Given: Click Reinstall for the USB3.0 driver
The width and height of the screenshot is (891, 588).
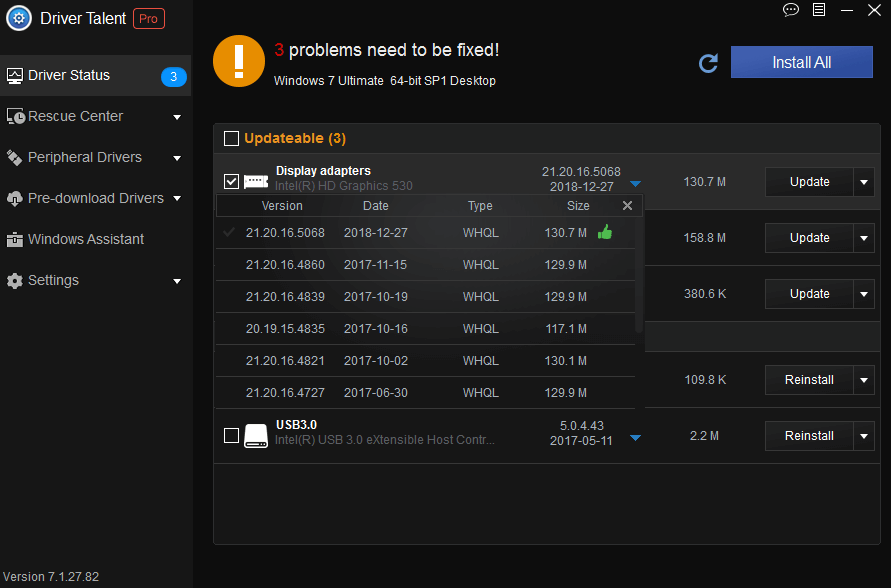Looking at the screenshot, I should pos(809,436).
